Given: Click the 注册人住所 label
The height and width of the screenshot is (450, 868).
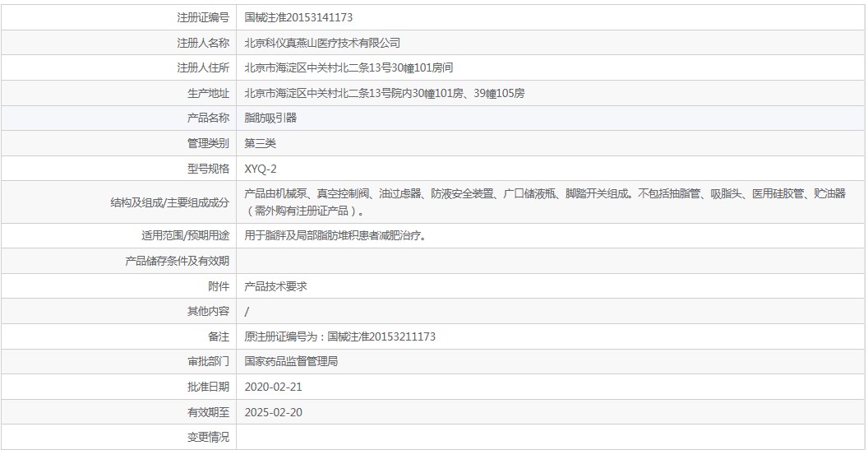Looking at the screenshot, I should tap(202, 68).
